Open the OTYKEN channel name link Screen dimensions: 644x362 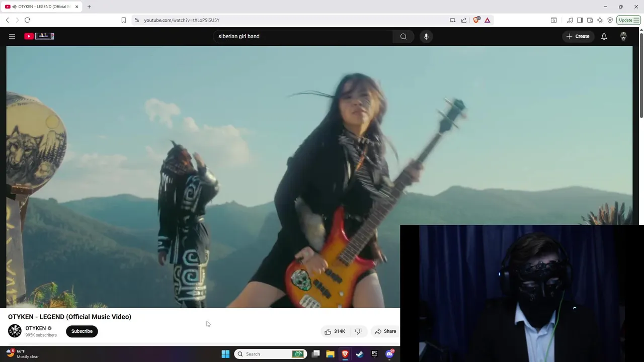tap(35, 328)
